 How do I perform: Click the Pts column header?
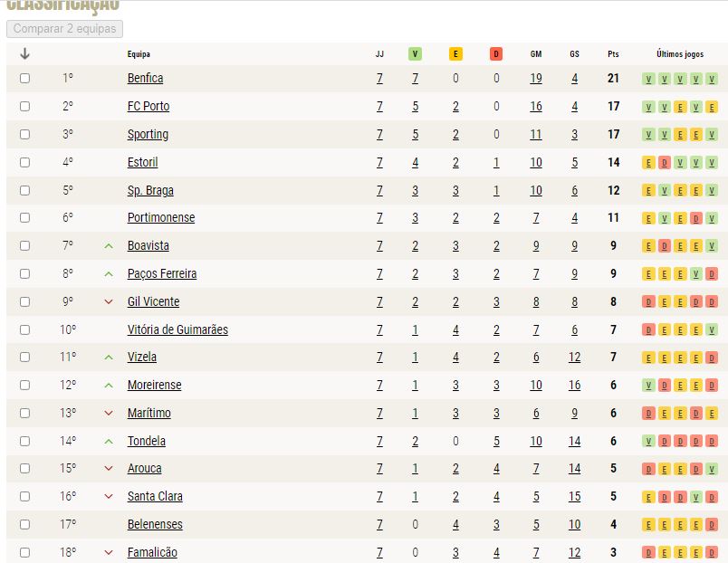(x=613, y=53)
